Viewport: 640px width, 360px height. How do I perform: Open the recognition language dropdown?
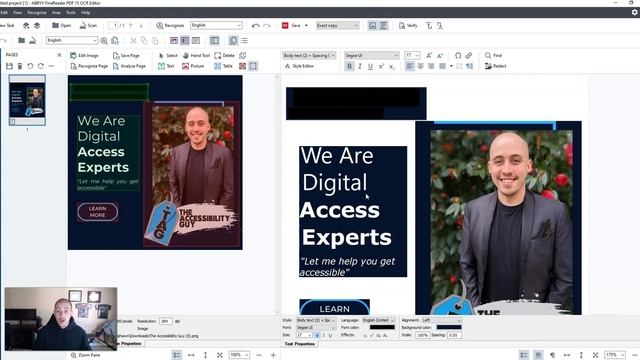click(216, 25)
